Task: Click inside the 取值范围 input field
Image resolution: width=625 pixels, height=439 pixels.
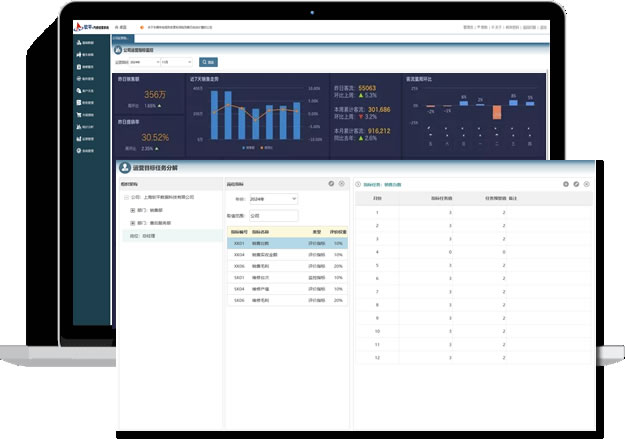Action: pyautogui.click(x=272, y=214)
